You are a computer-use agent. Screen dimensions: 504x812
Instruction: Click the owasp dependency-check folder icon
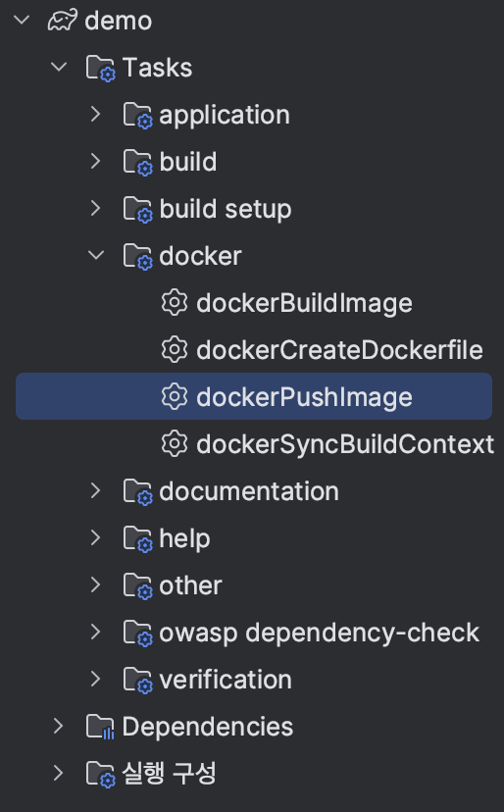coord(138,633)
